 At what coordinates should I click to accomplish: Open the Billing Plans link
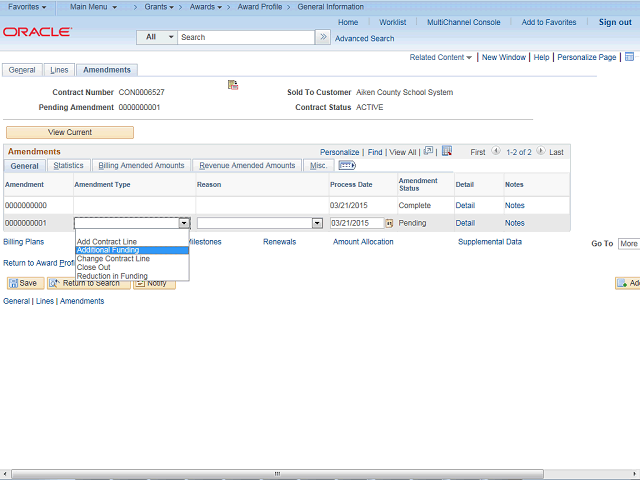coord(23,242)
